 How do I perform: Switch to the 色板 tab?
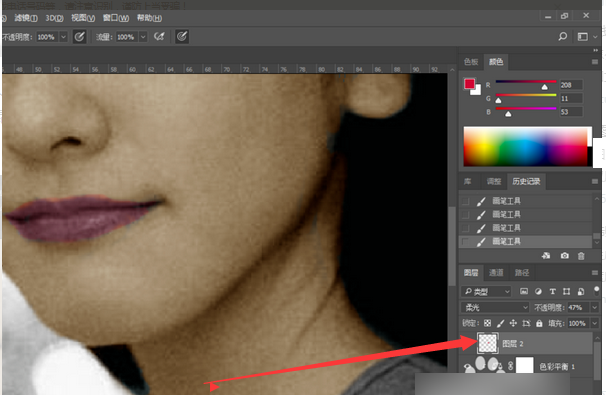(471, 62)
